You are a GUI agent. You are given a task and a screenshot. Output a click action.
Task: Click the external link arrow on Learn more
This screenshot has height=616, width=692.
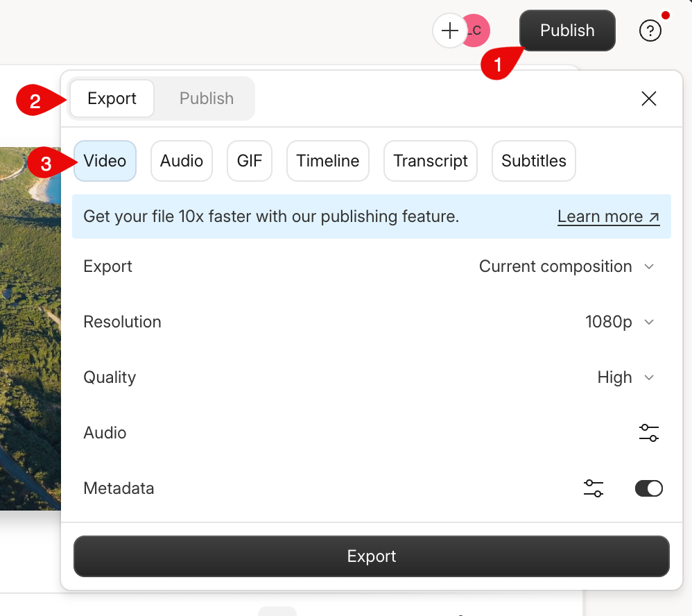click(x=652, y=215)
